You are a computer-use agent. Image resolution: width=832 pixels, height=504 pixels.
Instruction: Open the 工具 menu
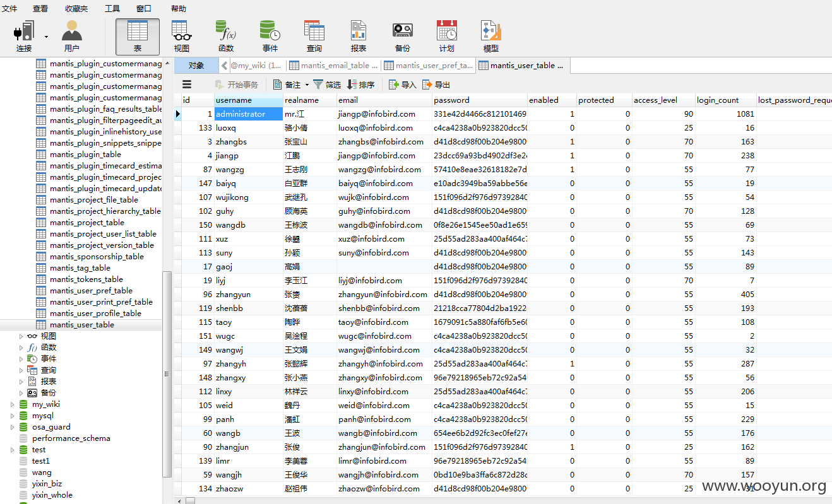(112, 8)
